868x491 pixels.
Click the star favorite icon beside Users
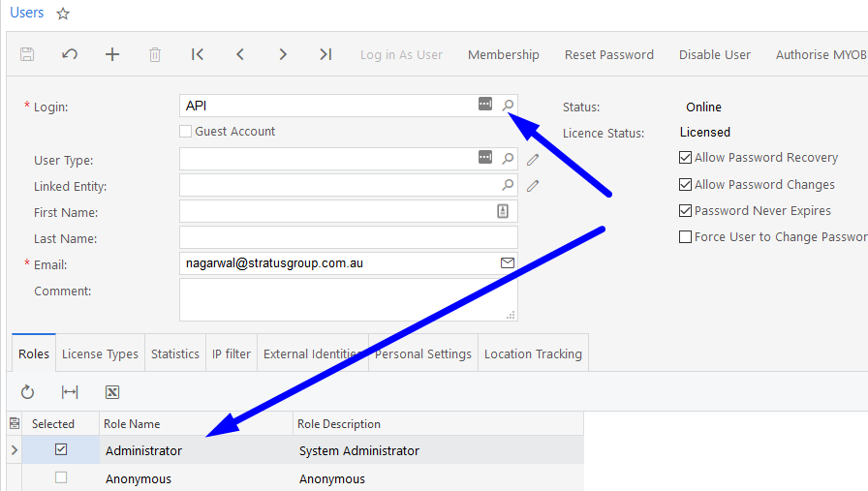(x=63, y=14)
